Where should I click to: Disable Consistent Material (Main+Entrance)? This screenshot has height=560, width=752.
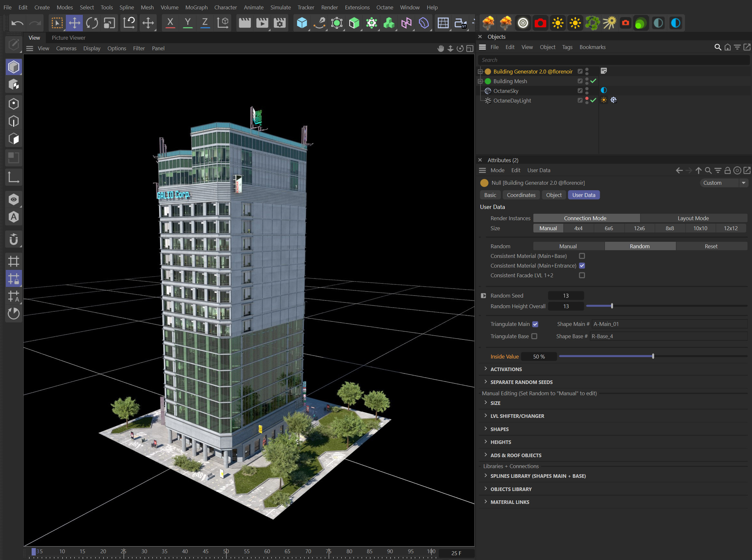click(582, 266)
